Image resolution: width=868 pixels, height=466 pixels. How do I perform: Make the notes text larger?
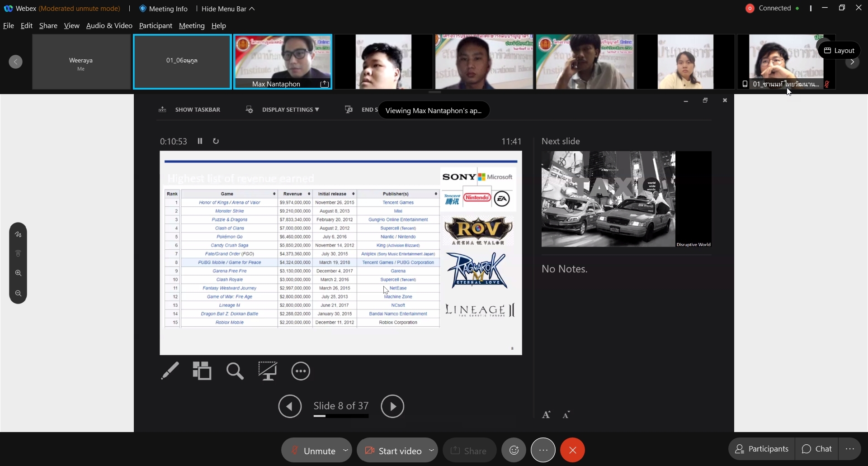547,414
